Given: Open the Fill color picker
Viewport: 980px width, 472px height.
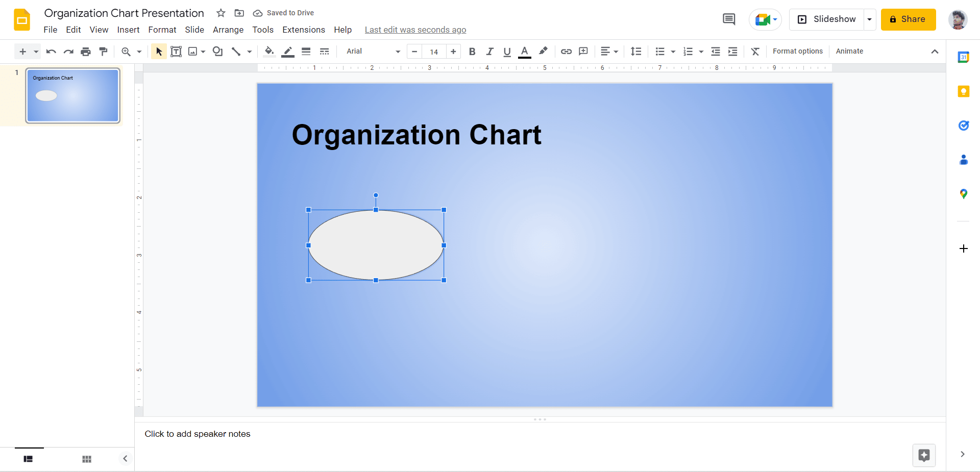Looking at the screenshot, I should [269, 51].
